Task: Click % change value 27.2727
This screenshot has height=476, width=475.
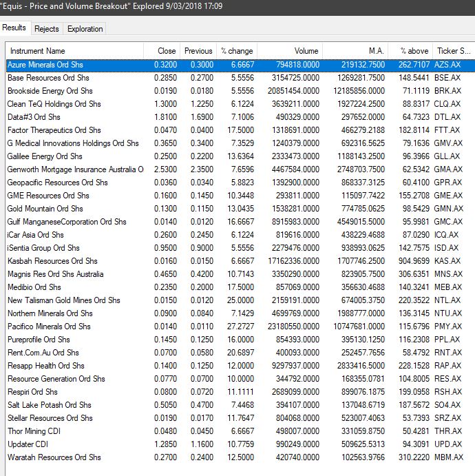Action: pyautogui.click(x=240, y=327)
